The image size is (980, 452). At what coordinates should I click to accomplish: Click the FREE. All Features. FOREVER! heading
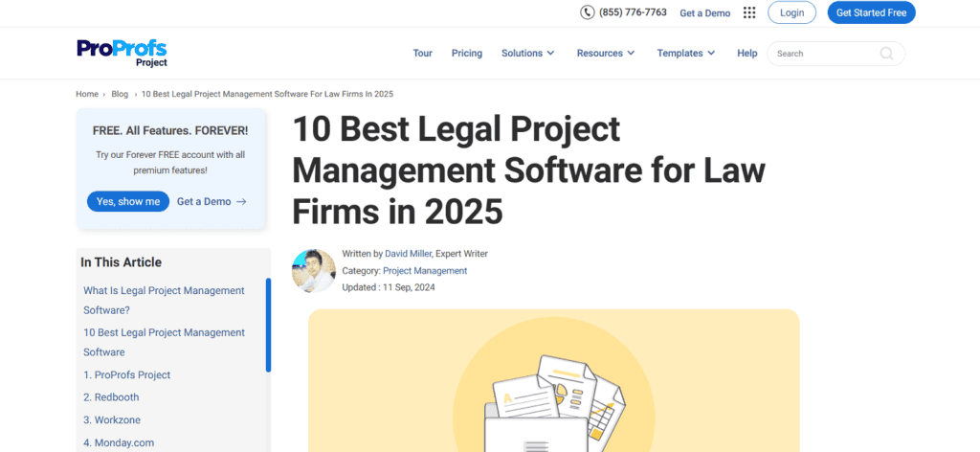(x=170, y=130)
